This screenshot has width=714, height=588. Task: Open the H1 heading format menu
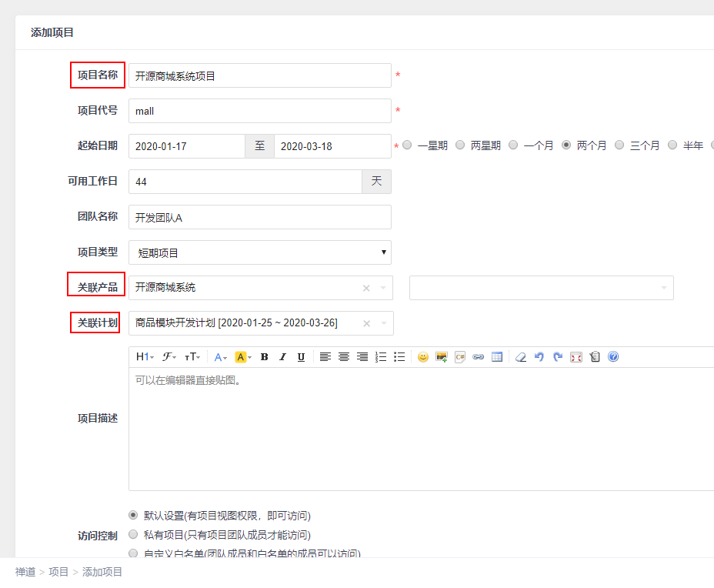click(145, 356)
